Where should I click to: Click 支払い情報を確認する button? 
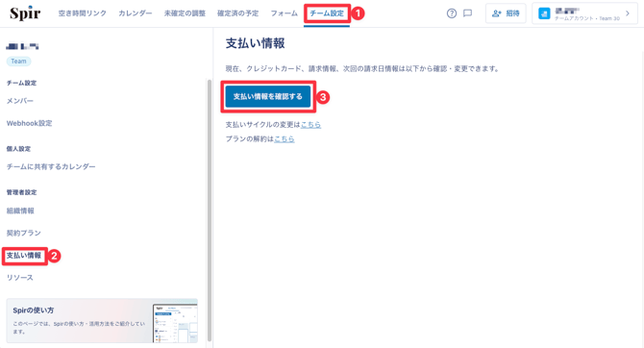tap(268, 96)
